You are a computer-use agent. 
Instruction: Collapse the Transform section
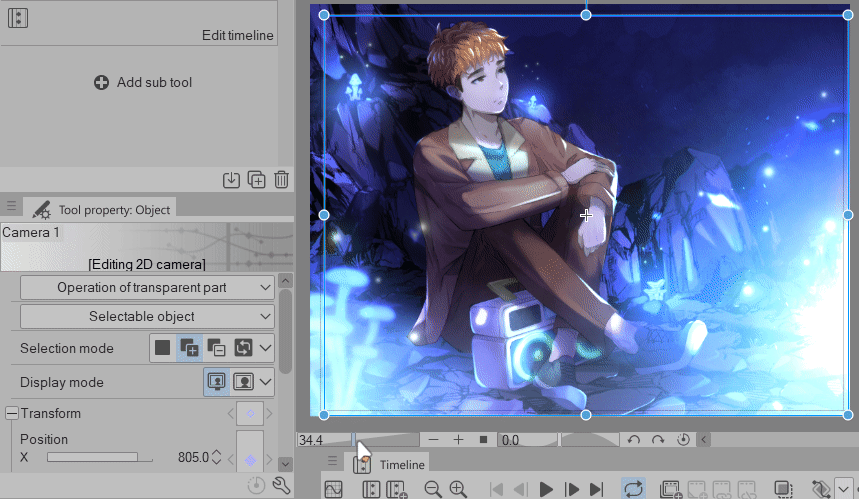12,413
